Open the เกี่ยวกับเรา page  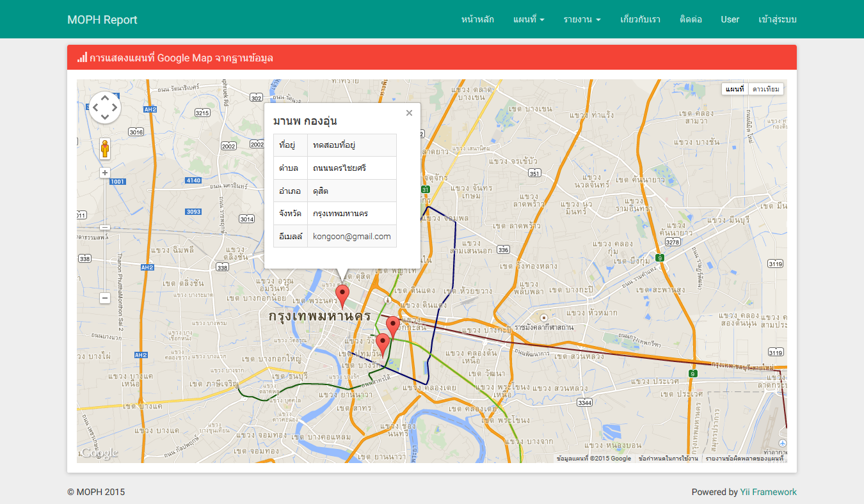[x=640, y=19]
